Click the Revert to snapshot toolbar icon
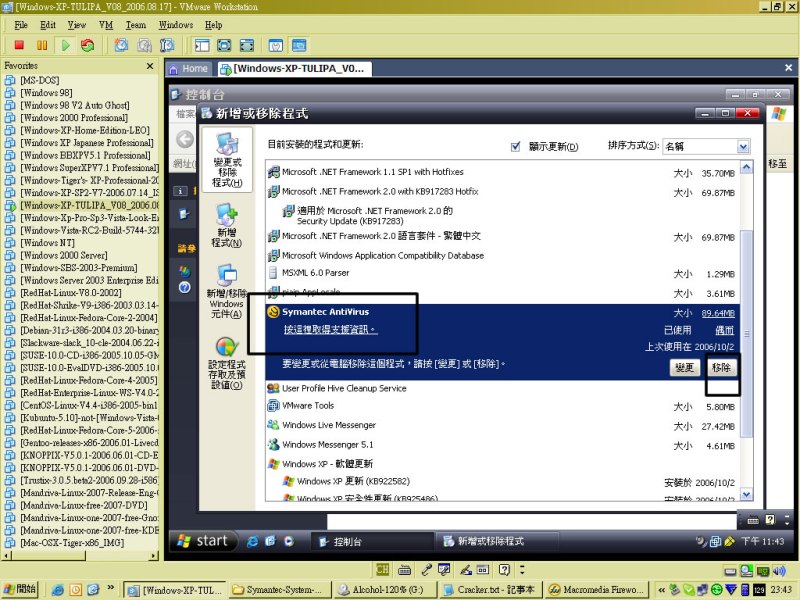This screenshot has height=600, width=800. click(144, 45)
